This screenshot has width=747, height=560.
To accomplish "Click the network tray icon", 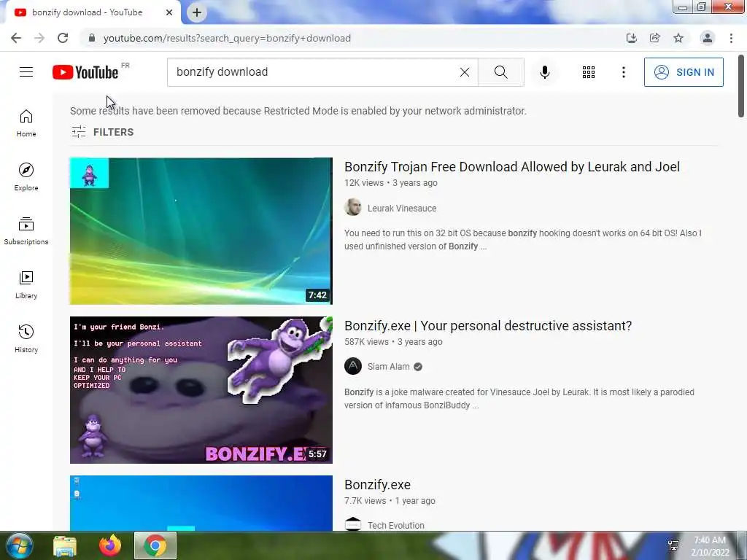I will [x=673, y=545].
